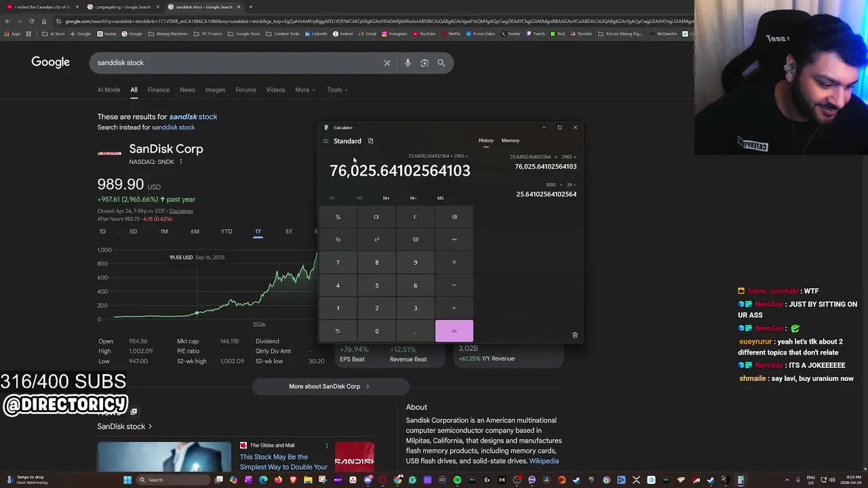
Task: Click digit 7 on the calculator
Action: [x=338, y=262]
